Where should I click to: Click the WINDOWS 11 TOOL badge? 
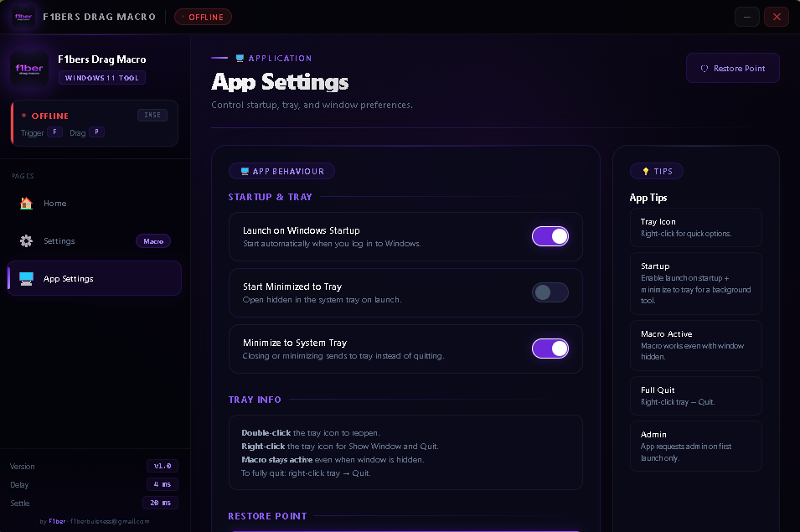coord(102,78)
